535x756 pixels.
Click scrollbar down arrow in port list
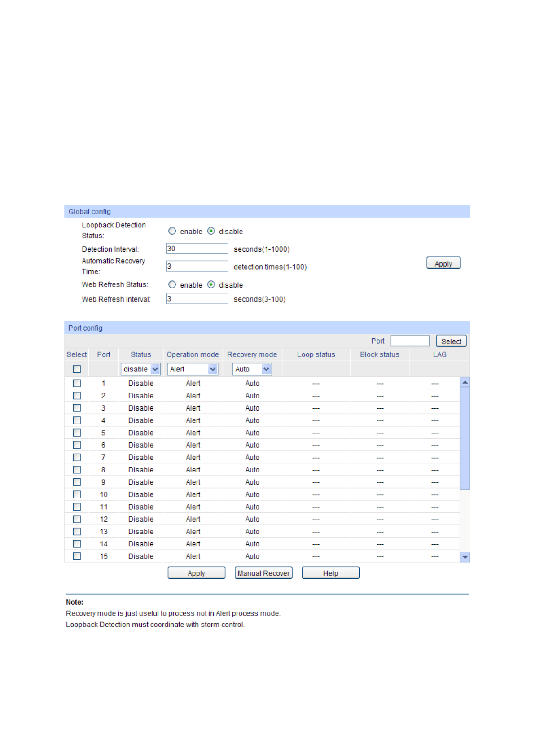[x=465, y=557]
